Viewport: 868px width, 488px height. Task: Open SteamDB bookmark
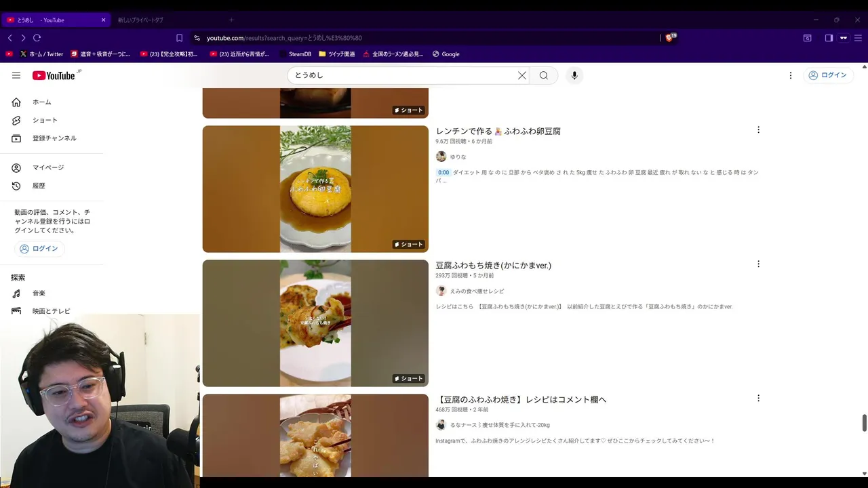click(295, 54)
